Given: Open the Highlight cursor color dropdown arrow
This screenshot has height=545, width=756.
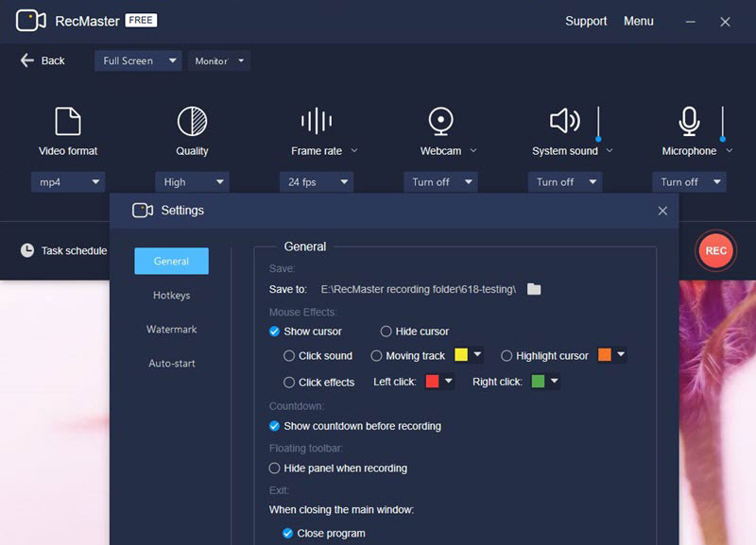Looking at the screenshot, I should 621,354.
